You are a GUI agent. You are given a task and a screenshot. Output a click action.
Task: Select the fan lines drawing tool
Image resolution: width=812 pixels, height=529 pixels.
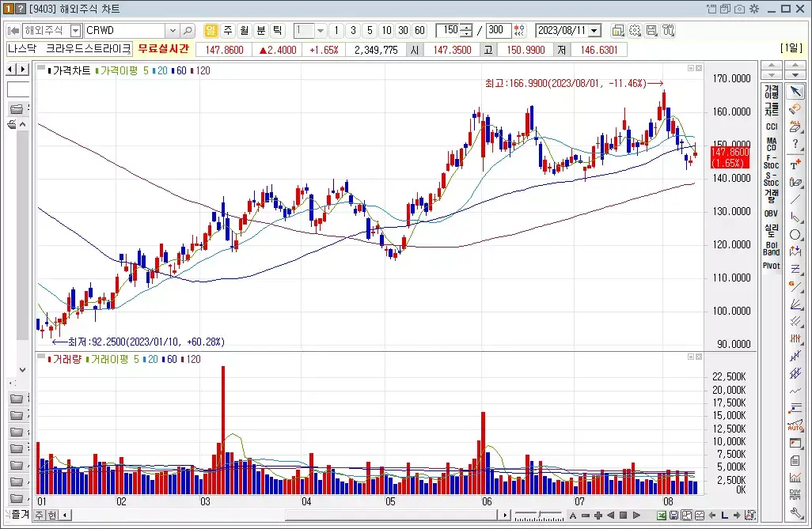[x=795, y=304]
